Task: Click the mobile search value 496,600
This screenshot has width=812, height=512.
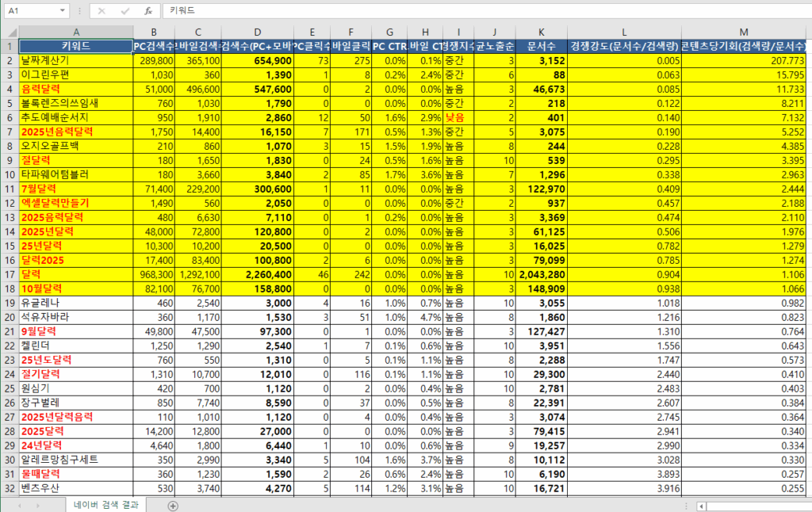Action: click(x=197, y=89)
